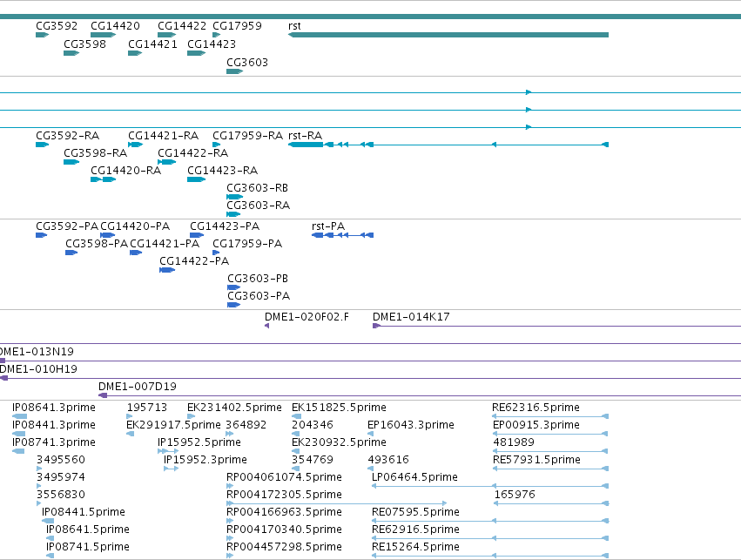The image size is (741, 560).
Task: Select the IP15952.5prime EST label
Action: (x=199, y=442)
